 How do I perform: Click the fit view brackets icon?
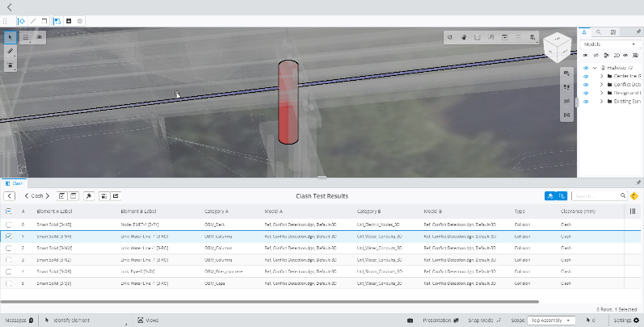[478, 37]
